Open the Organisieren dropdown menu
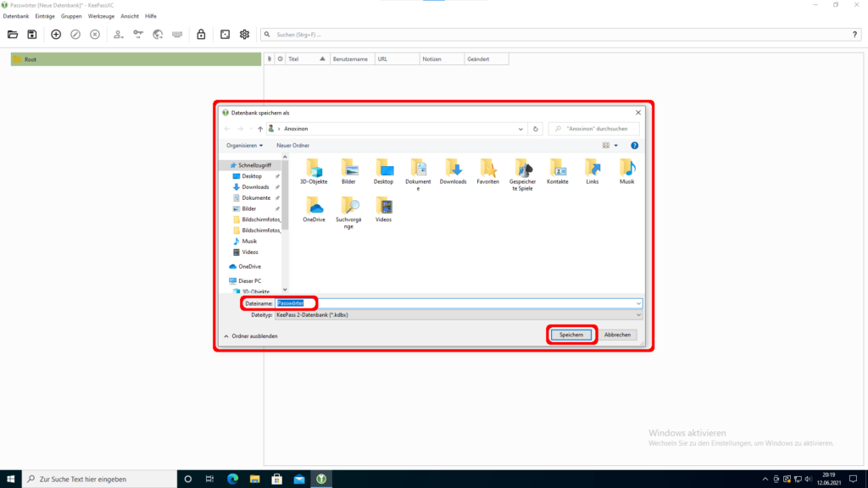Viewport: 868px width, 488px height. tap(244, 146)
